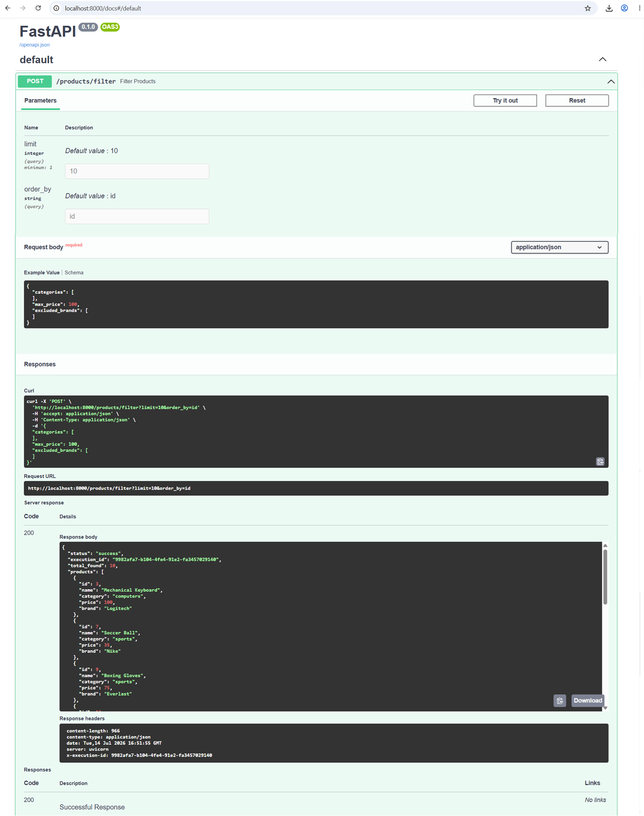Viewport: 644px width, 816px height.
Task: Click the limit parameter input field
Action: point(137,171)
